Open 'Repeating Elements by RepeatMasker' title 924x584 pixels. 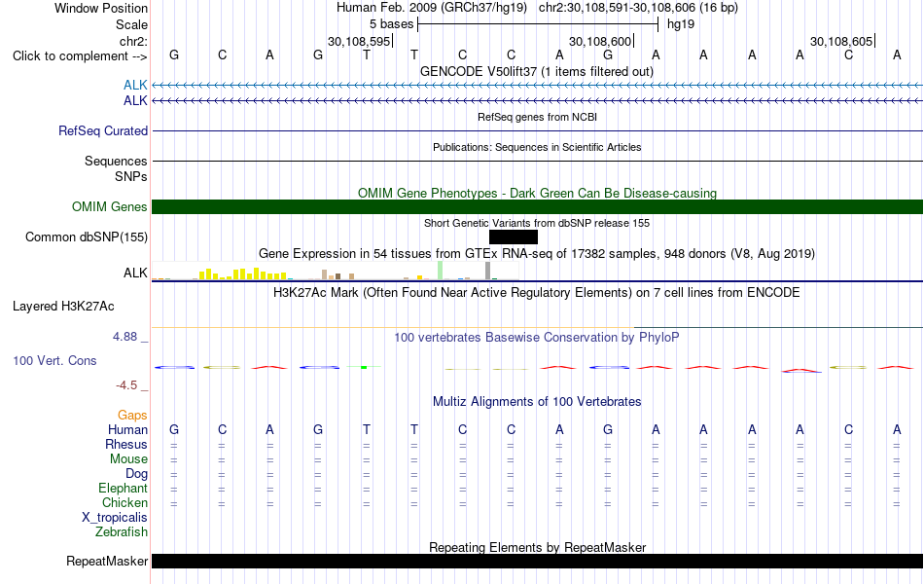click(x=537, y=547)
